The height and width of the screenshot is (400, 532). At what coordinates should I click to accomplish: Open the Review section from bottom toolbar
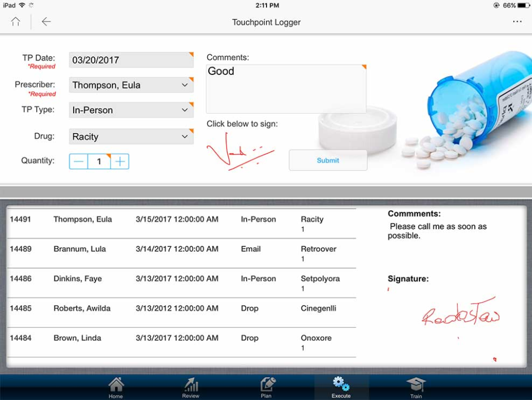[191, 386]
